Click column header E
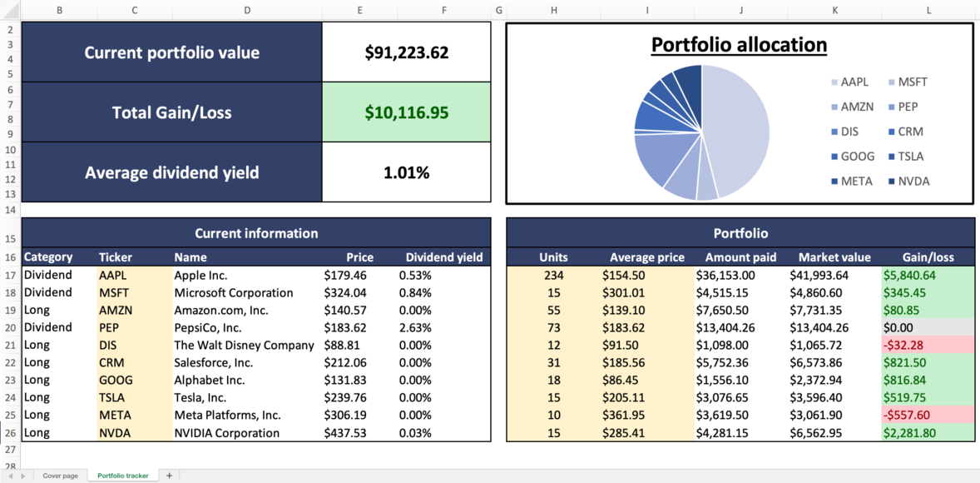The image size is (980, 483). [359, 11]
